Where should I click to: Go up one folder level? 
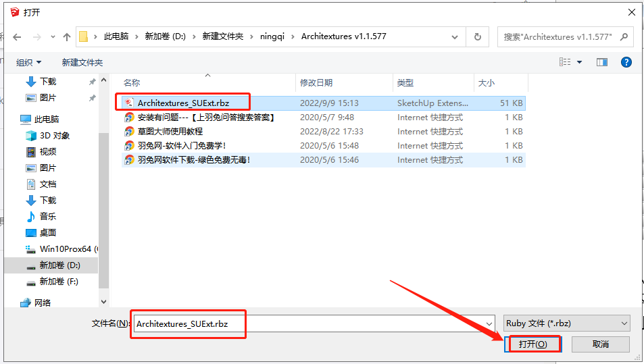(66, 37)
